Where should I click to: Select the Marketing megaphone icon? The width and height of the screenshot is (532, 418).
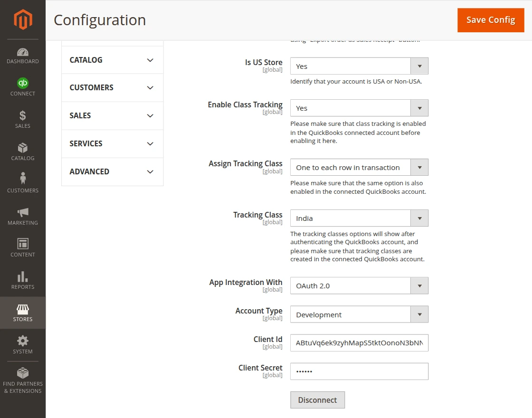(22, 215)
